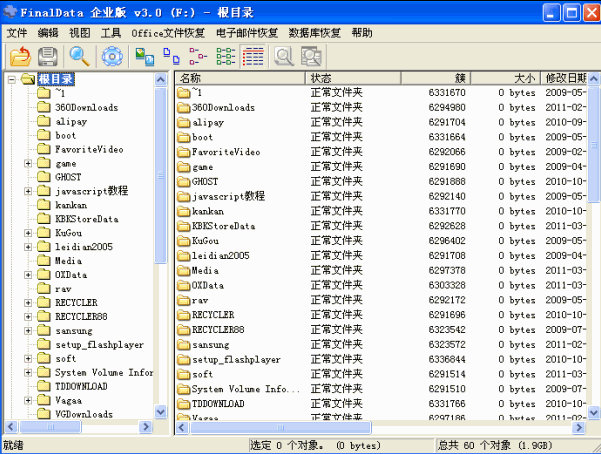Image resolution: width=601 pixels, height=454 pixels.
Task: Select RECYCLER88 row in file list
Action: (381, 329)
